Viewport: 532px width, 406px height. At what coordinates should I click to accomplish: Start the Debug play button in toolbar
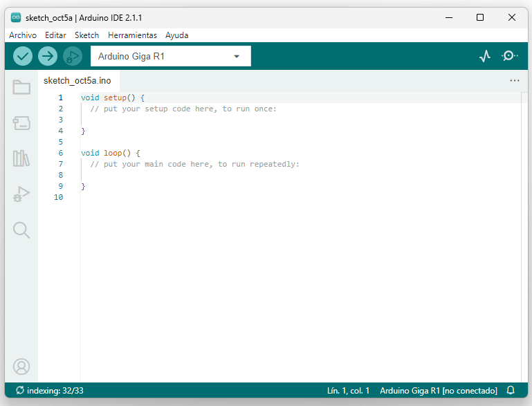72,56
